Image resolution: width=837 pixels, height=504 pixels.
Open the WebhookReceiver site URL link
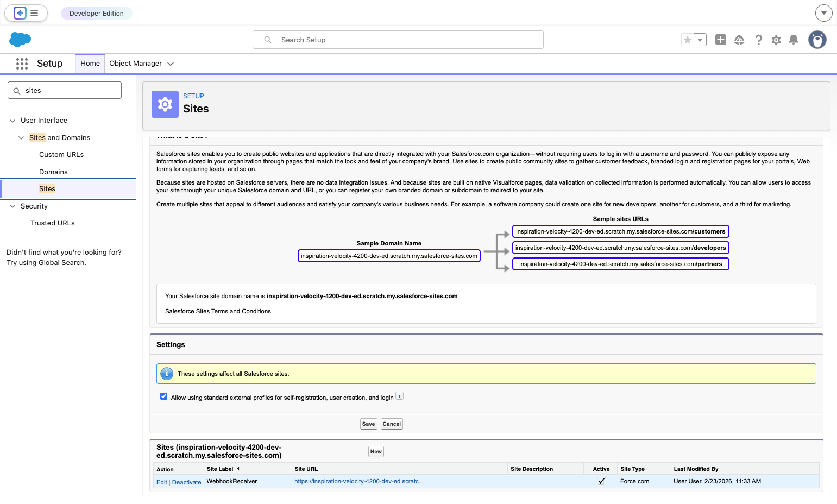pyautogui.click(x=359, y=481)
